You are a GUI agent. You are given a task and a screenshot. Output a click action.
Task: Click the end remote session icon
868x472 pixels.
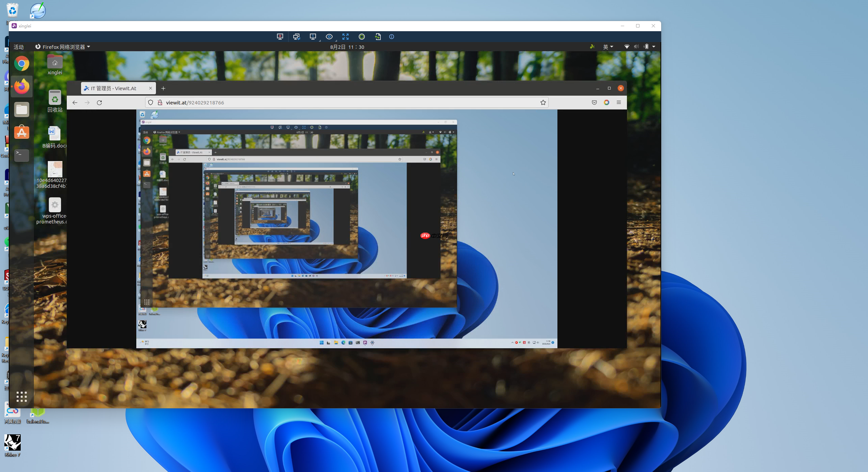click(x=280, y=37)
